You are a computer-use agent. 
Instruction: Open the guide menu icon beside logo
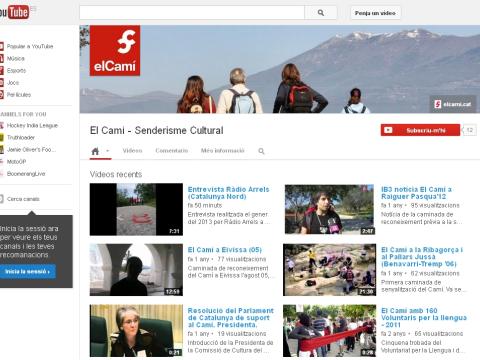coord(33,9)
